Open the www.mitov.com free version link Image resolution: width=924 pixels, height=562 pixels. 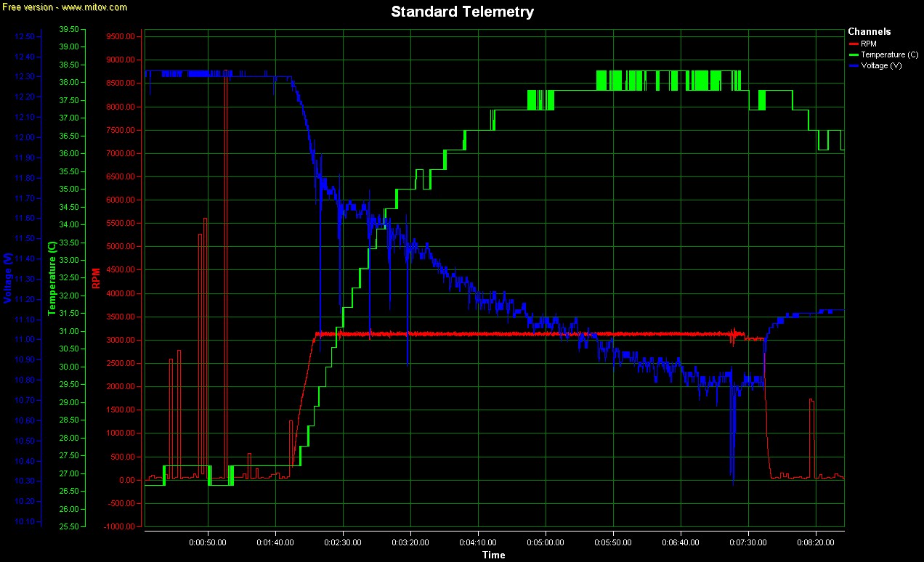coord(64,7)
